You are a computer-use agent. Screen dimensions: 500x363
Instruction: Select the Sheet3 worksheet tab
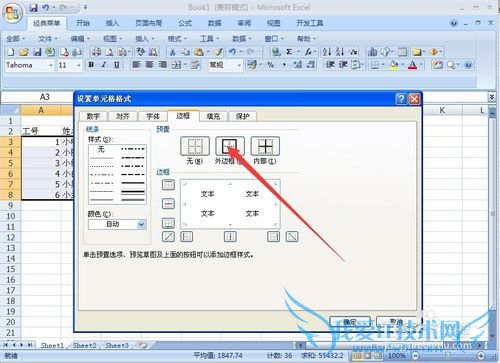(x=117, y=346)
